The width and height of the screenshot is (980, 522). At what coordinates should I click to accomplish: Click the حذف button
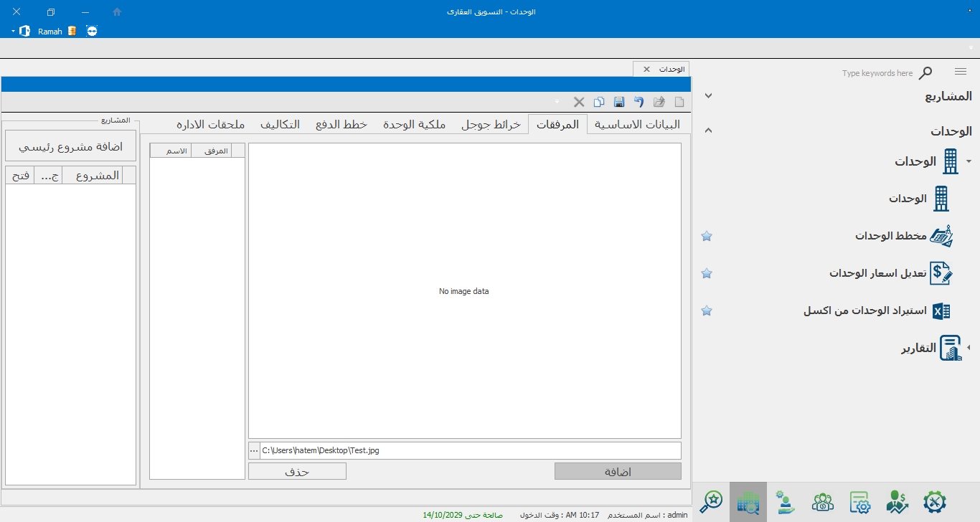[297, 471]
